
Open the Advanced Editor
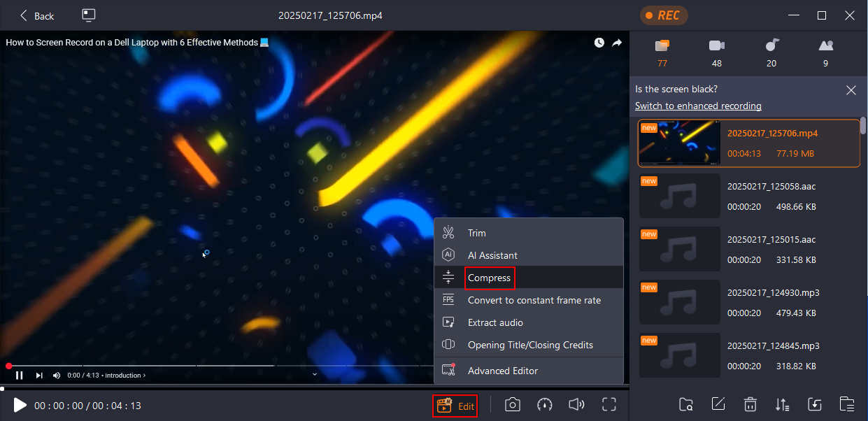pos(529,371)
